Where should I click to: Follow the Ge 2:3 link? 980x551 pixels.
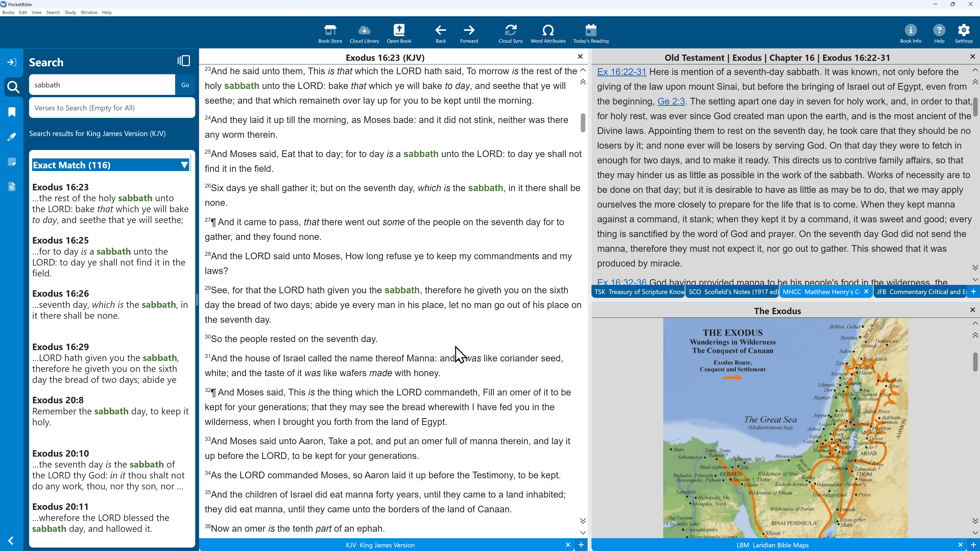[671, 101]
